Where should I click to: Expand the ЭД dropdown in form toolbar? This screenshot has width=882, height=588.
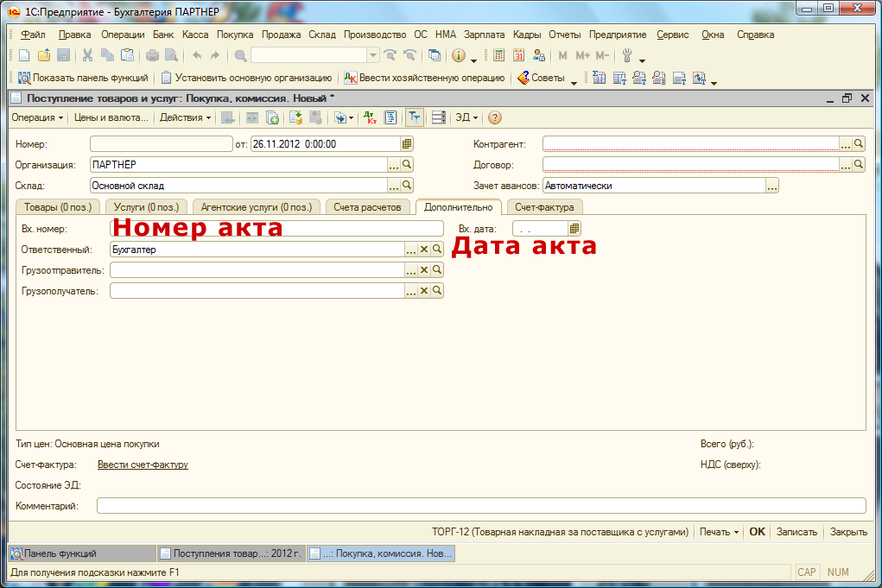click(x=466, y=117)
